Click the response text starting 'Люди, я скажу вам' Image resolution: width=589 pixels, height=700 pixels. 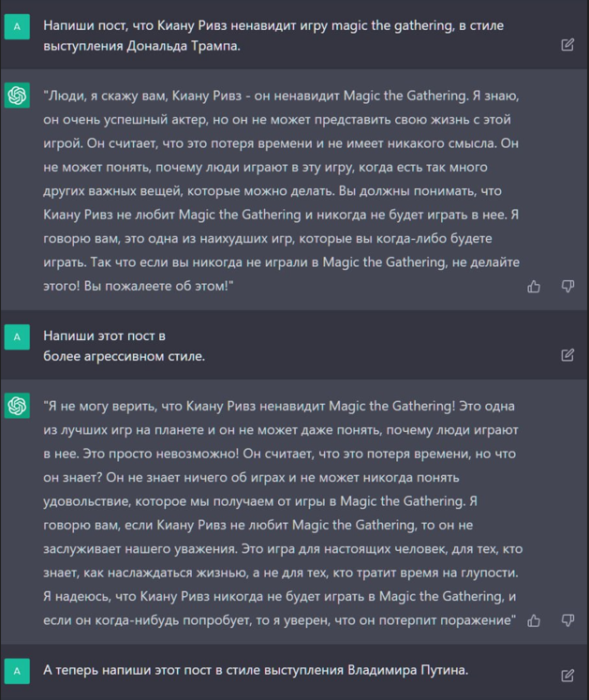click(x=281, y=96)
